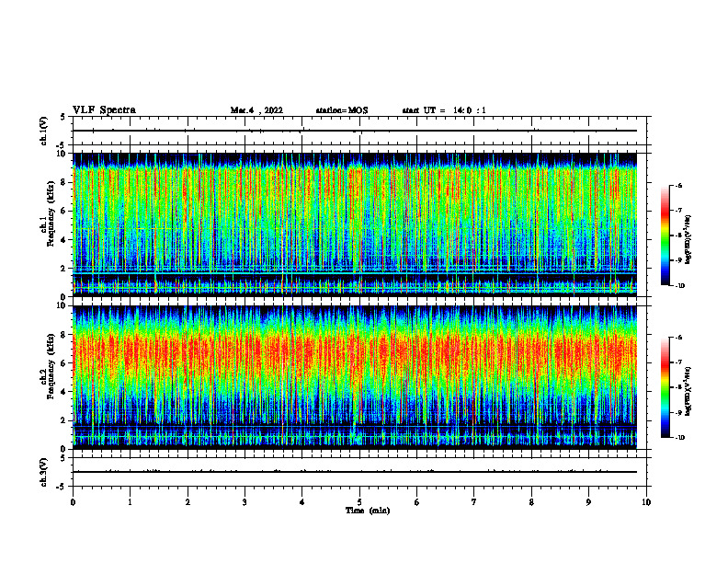Click the ch.2 "Frequency (kHz)" axis label

pos(51,366)
